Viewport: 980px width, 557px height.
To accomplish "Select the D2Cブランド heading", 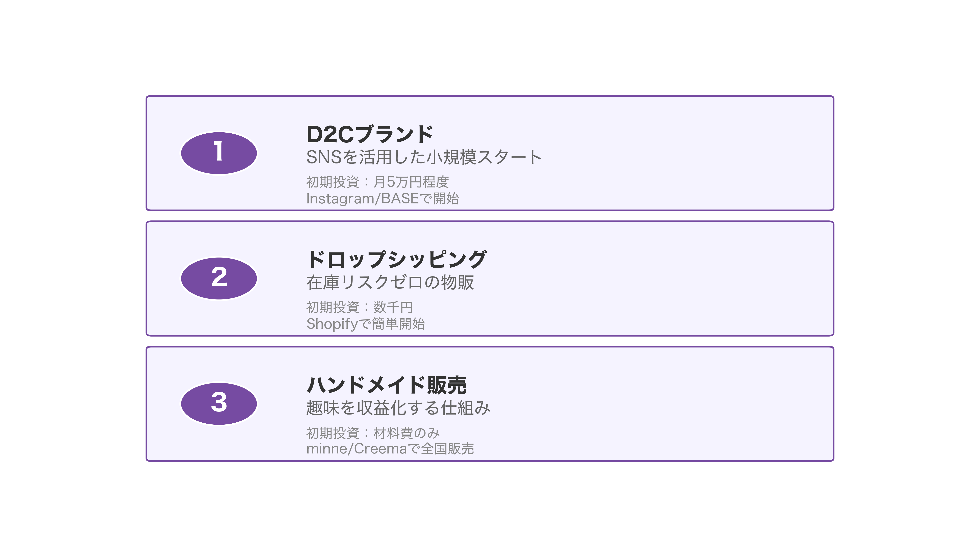I will coord(369,134).
